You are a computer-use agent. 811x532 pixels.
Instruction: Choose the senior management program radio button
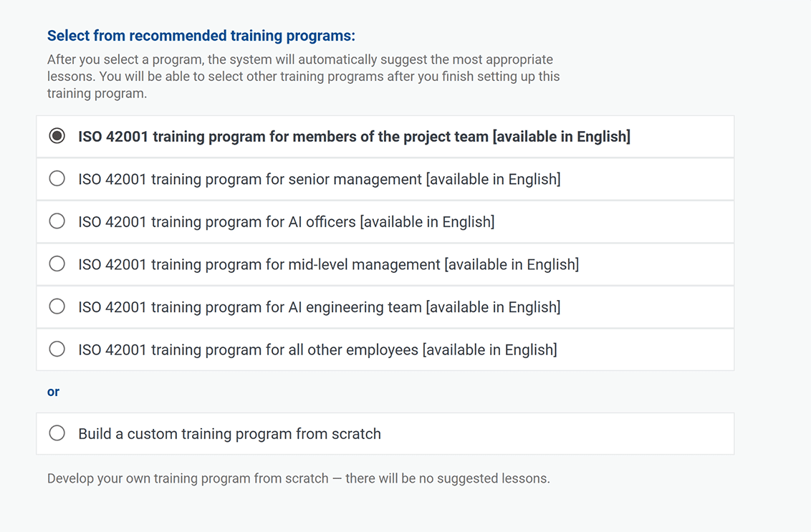point(57,179)
